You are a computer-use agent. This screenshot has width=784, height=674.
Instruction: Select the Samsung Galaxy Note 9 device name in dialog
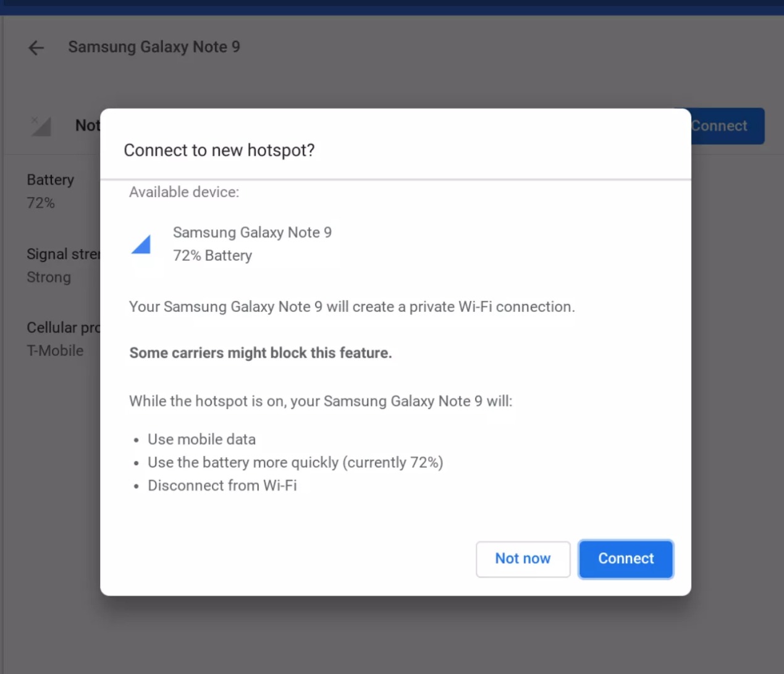coord(252,232)
